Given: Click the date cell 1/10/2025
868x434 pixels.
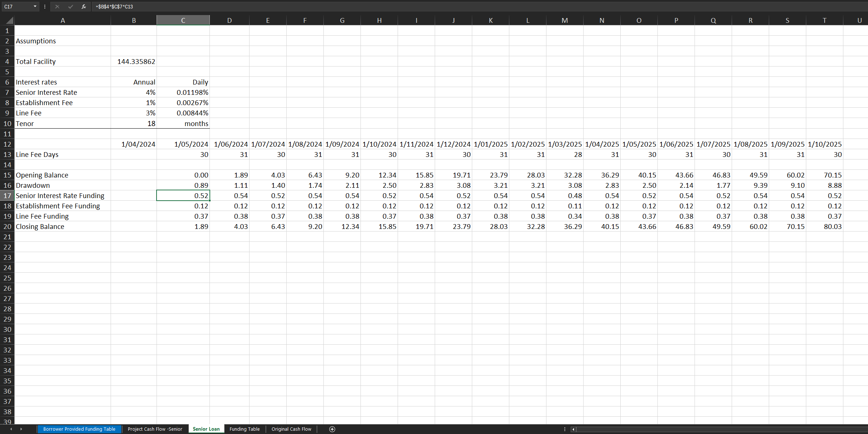Looking at the screenshot, I should 824,144.
